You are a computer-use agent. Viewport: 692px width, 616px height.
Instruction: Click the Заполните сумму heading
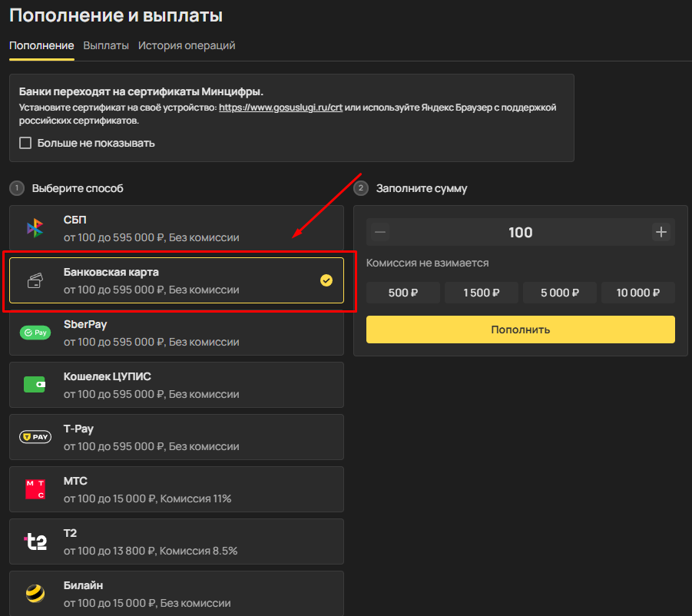click(x=422, y=188)
